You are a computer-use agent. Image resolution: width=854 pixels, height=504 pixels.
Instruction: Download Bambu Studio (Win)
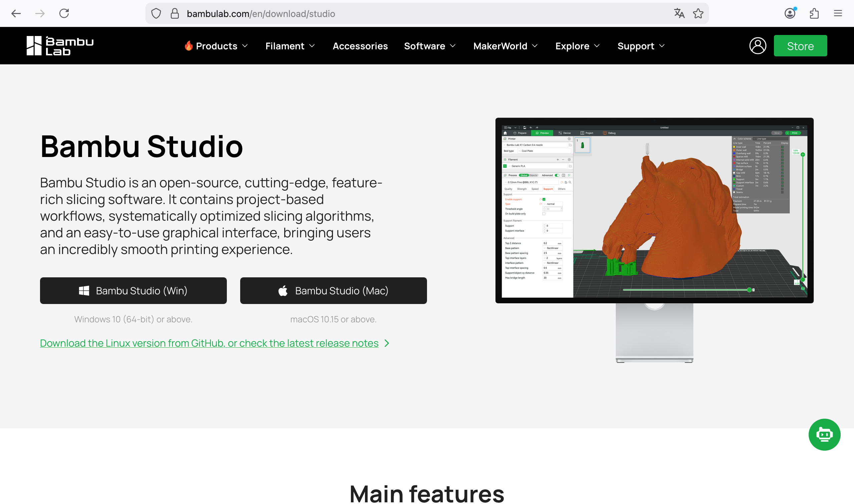133,290
